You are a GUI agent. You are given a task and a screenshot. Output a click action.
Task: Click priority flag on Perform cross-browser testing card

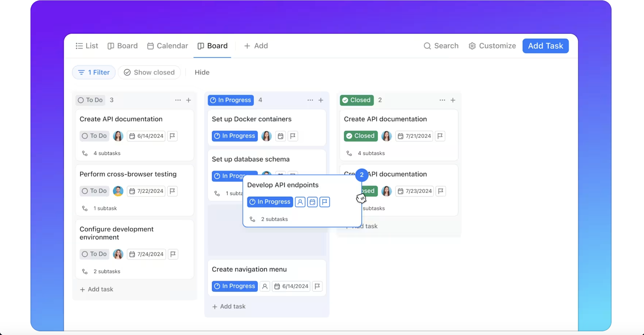coord(172,191)
